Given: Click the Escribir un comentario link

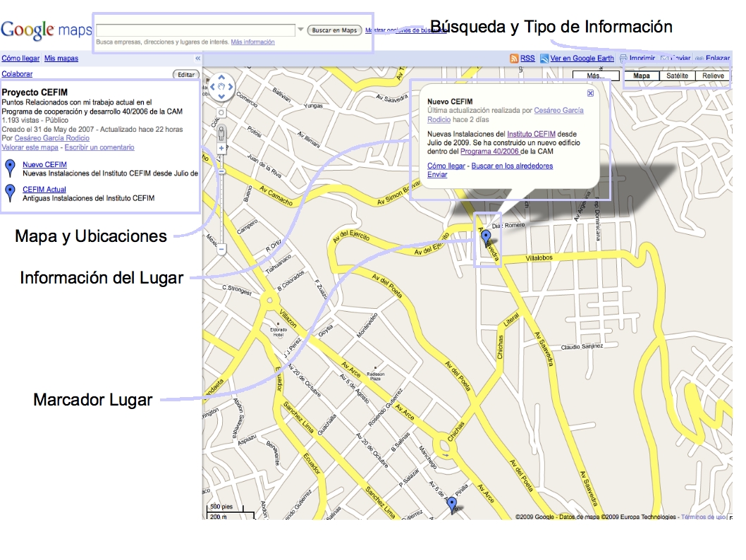Looking at the screenshot, I should coord(99,147).
